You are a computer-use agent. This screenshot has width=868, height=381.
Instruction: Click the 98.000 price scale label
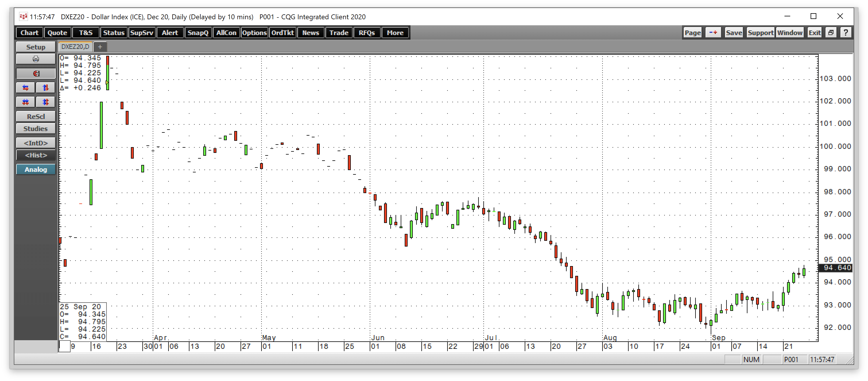coord(837,192)
